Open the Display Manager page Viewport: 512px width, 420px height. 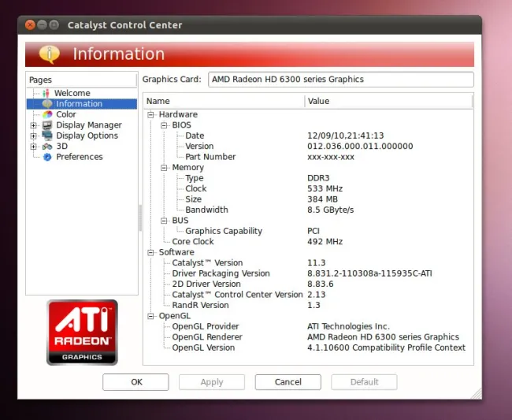(x=89, y=125)
